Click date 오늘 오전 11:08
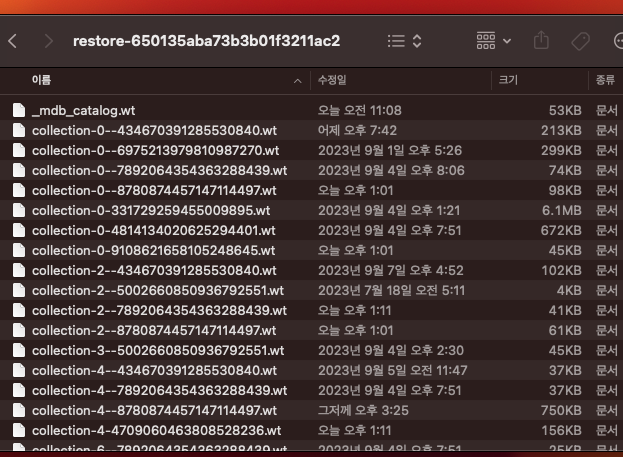Screen dimensions: 623x457 [360, 110]
